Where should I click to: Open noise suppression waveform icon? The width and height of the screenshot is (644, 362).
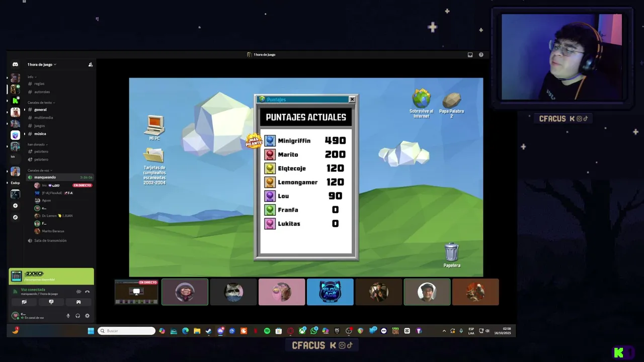click(x=78, y=292)
